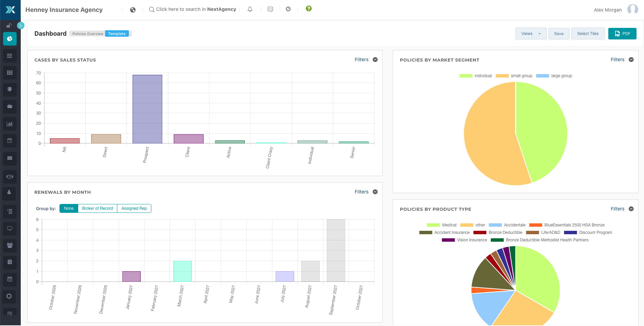Group renewals by None
The width and height of the screenshot is (644, 326).
point(69,208)
